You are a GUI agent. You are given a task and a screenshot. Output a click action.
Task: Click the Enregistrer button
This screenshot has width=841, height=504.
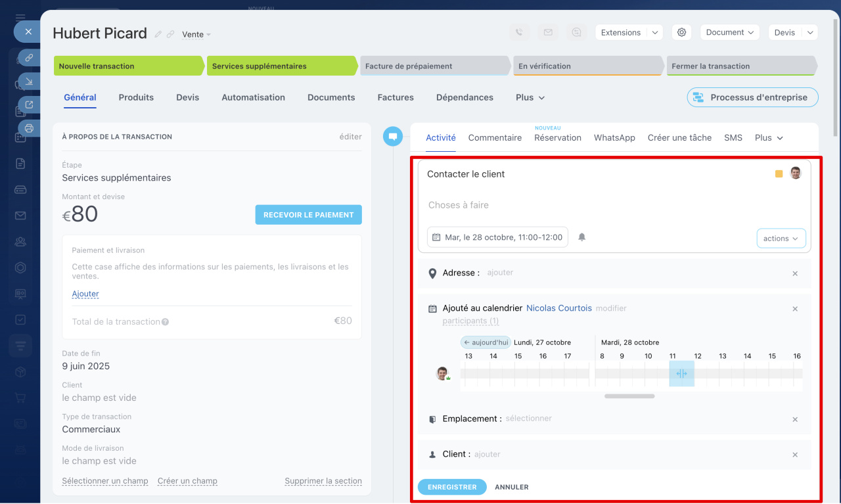coord(452,487)
